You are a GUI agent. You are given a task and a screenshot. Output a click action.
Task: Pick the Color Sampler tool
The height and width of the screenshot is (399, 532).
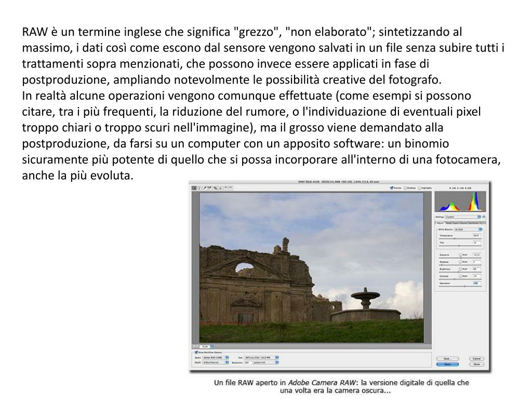(x=209, y=188)
